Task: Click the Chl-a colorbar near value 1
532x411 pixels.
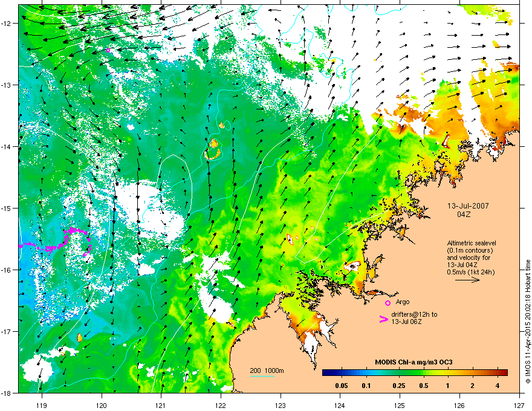Action: click(x=447, y=373)
